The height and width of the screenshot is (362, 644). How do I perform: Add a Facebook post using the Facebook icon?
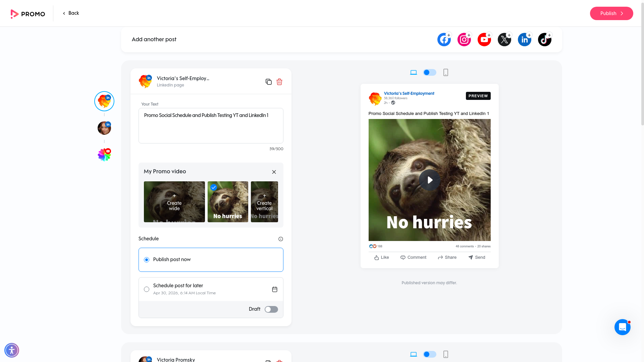pyautogui.click(x=444, y=39)
